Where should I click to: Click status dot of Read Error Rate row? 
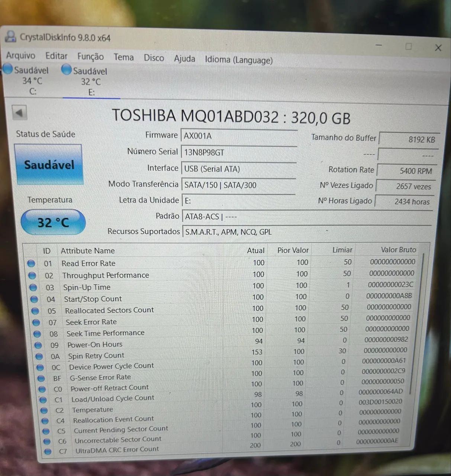click(x=31, y=264)
